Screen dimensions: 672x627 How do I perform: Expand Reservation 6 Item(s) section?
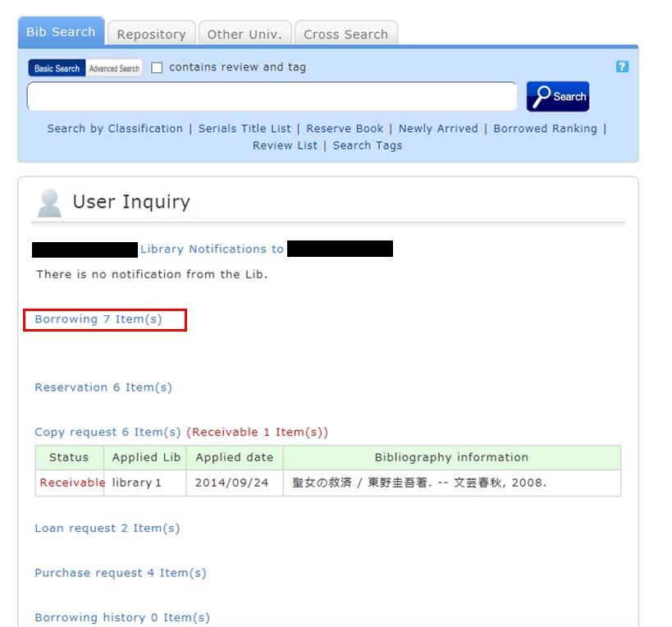[103, 387]
